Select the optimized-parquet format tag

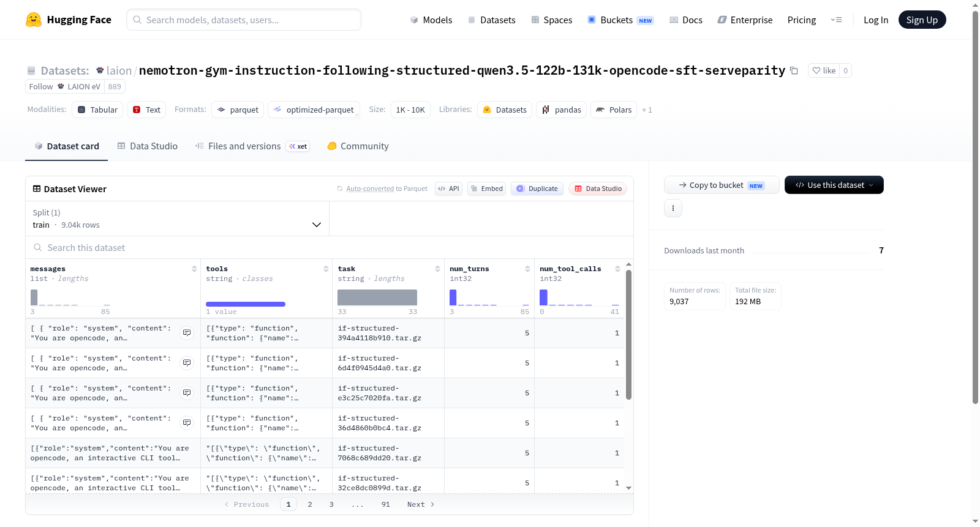tap(314, 110)
